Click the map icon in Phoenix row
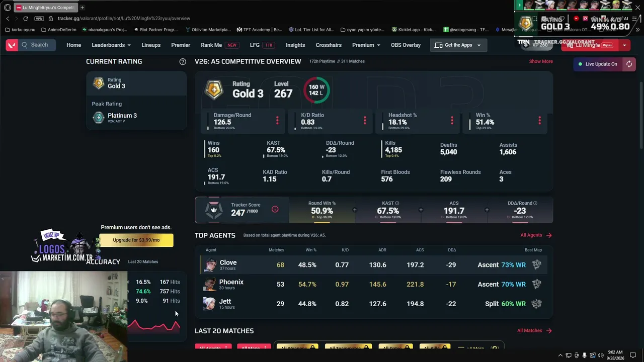The width and height of the screenshot is (644, 362). pos(536,284)
